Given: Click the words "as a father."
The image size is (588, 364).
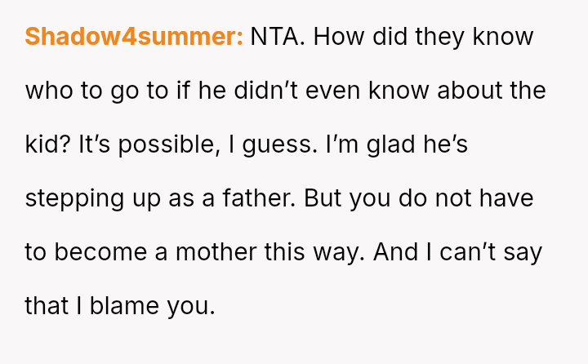Looking at the screenshot, I should point(232,198).
